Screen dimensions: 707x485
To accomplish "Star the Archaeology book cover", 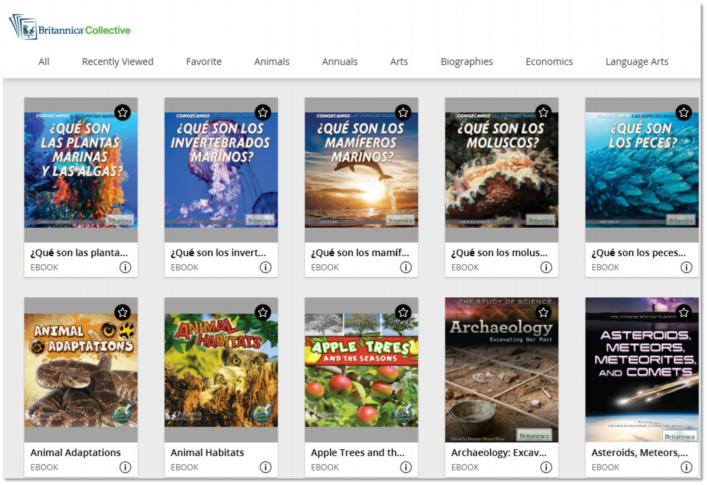I will click(x=543, y=312).
